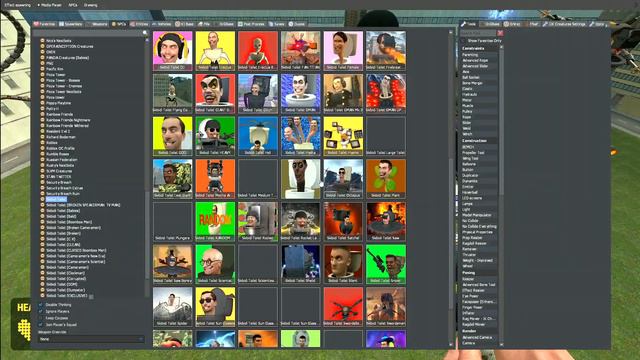This screenshot has height=360, width=640.
Task: Spawn the Skibidi Toilet Medium NPC
Action: pos(258,179)
